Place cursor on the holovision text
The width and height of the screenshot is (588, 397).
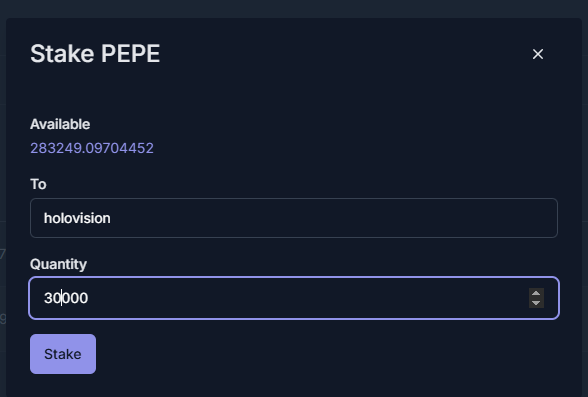point(77,218)
